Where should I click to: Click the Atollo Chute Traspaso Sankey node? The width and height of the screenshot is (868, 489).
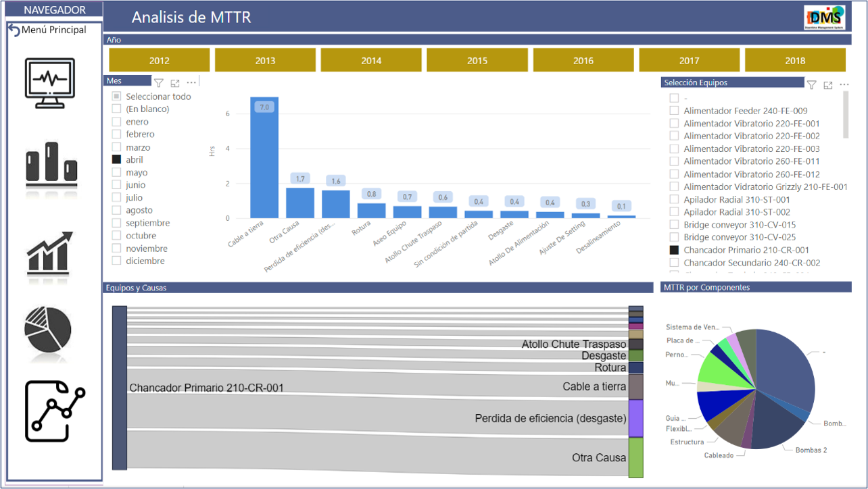click(635, 344)
